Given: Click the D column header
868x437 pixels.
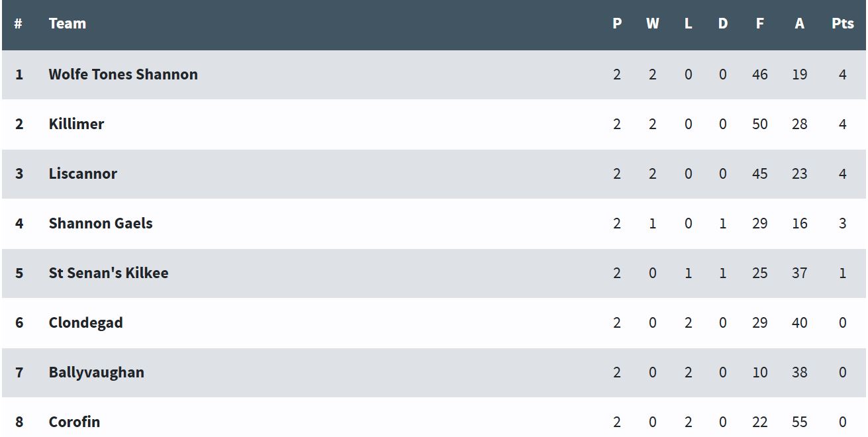Looking at the screenshot, I should click(x=722, y=24).
